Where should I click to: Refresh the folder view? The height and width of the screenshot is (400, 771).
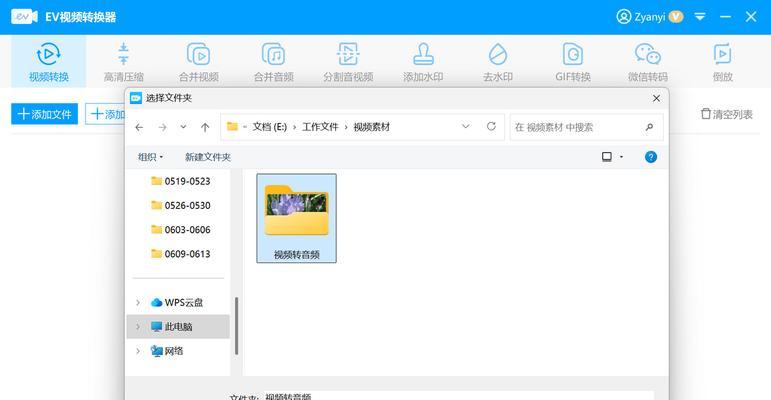[491, 126]
